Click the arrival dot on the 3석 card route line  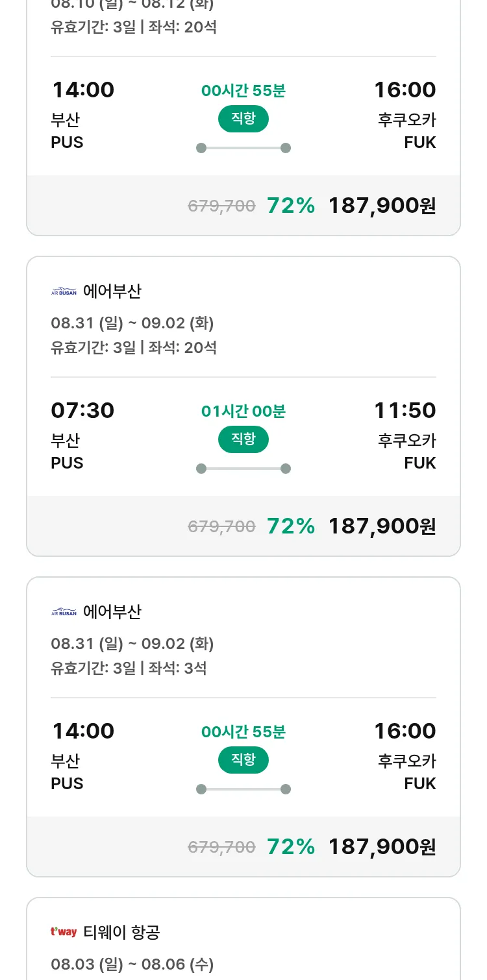(286, 789)
